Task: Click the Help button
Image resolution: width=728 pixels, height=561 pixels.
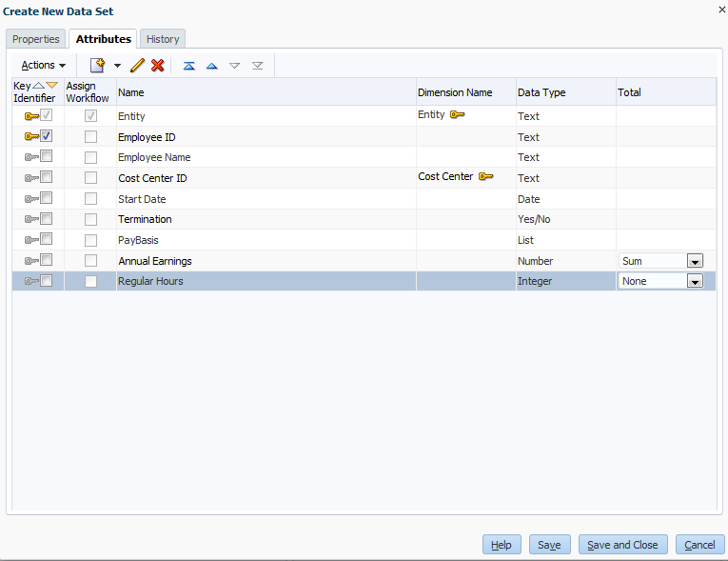Action: point(502,545)
